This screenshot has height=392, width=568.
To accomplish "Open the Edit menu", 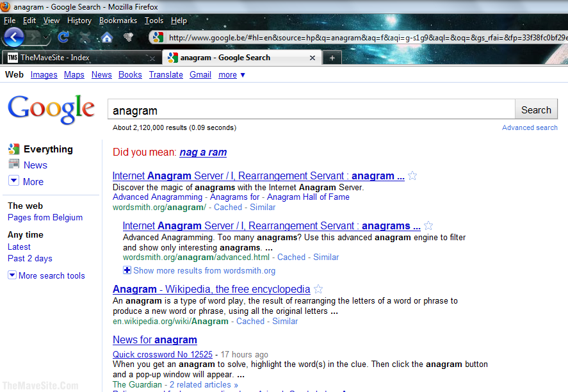I will point(29,20).
